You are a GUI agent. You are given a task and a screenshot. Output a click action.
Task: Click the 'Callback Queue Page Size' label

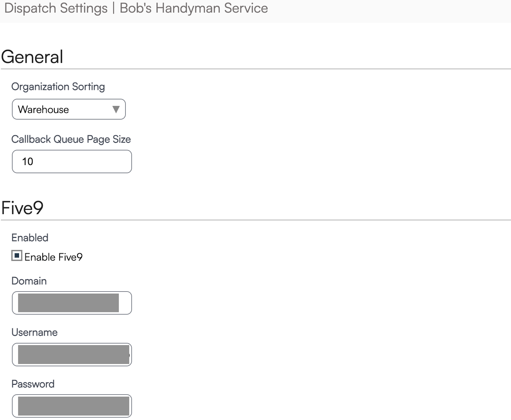[71, 139]
